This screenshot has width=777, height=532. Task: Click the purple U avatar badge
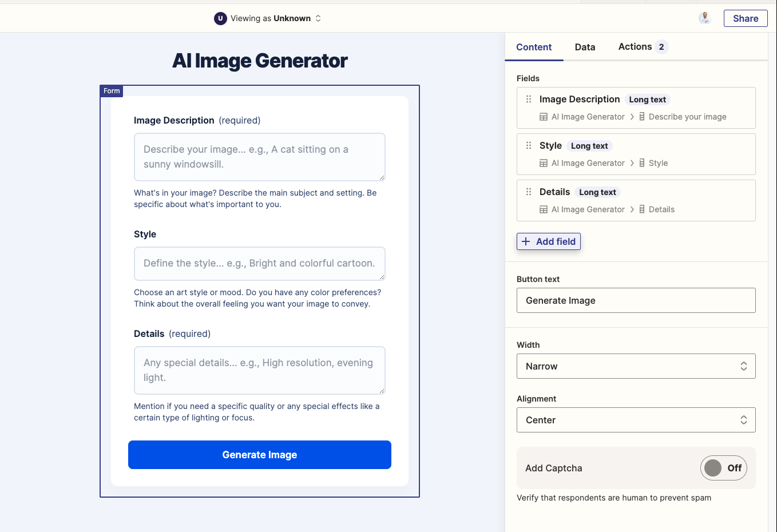tap(220, 18)
